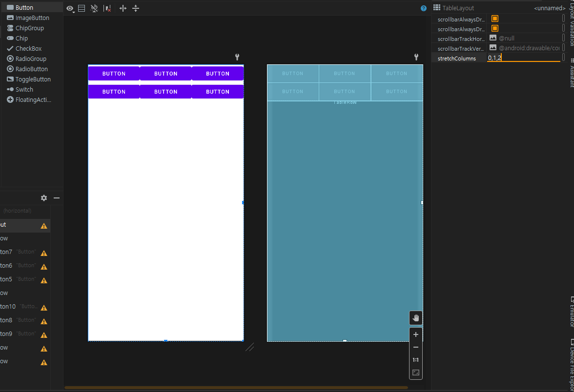Select the ton9 row in component tree

point(25,333)
